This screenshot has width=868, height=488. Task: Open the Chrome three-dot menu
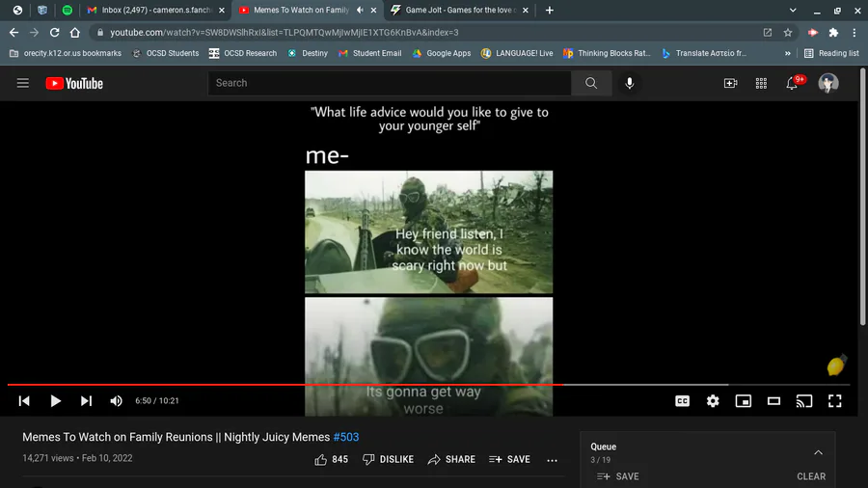click(854, 33)
